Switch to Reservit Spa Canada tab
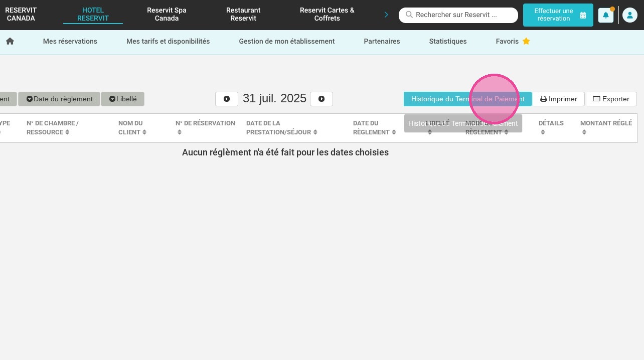644x360 pixels. point(167,15)
